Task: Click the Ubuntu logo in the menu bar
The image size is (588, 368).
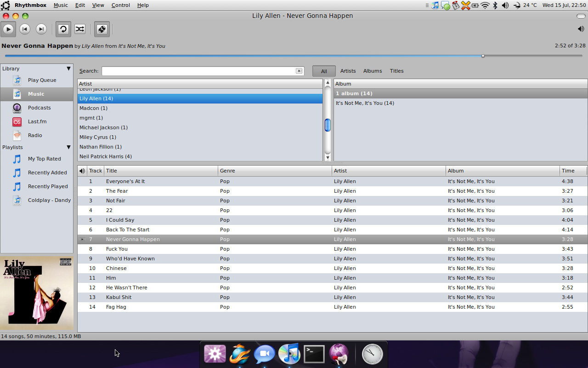Action: [x=6, y=5]
